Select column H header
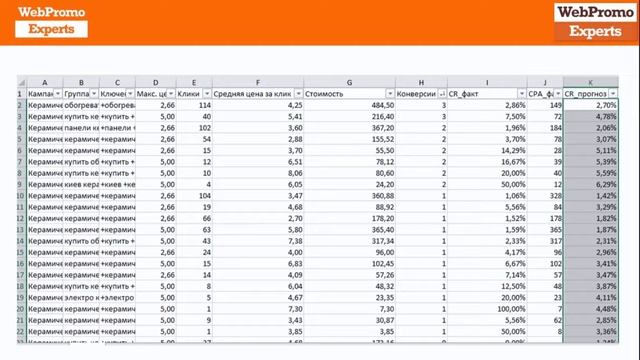The width and height of the screenshot is (640, 360). 421,82
